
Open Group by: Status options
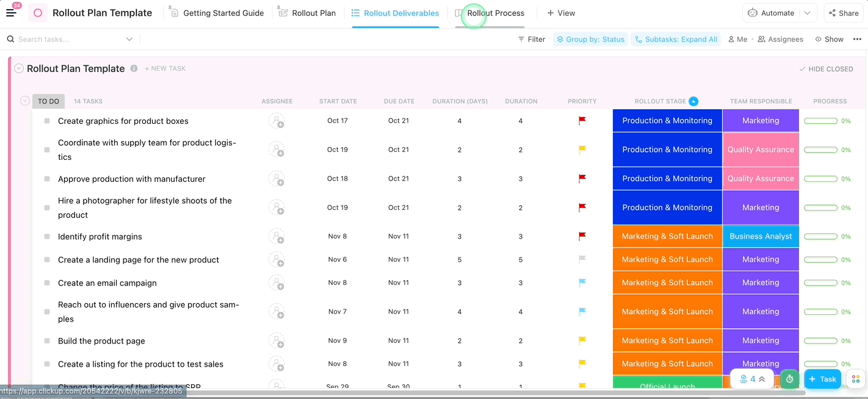click(x=590, y=39)
